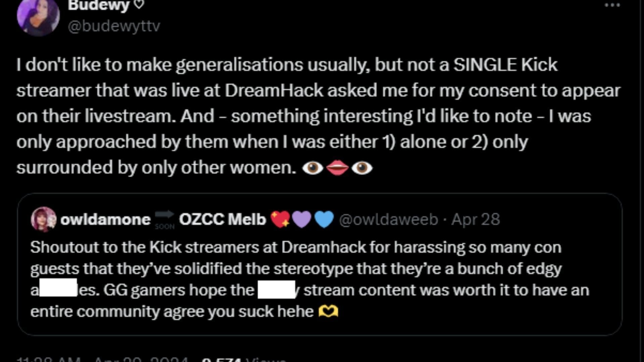Open the @owldaweeb handle

point(388,220)
